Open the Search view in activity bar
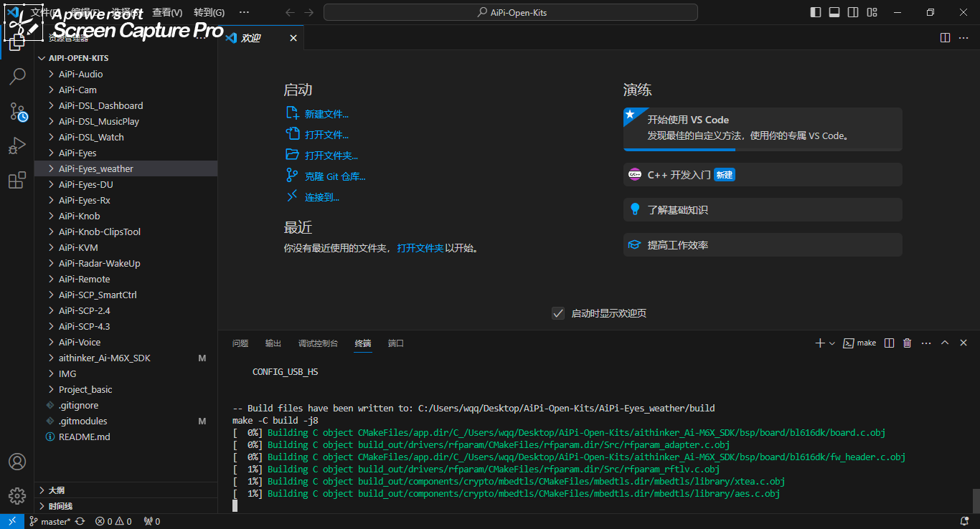980x529 pixels. pos(17,76)
